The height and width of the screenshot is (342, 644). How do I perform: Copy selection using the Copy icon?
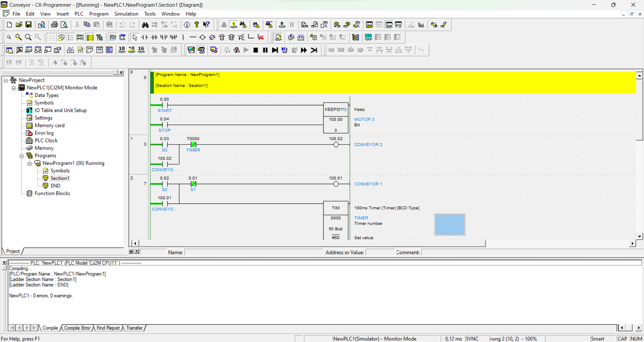point(87,25)
